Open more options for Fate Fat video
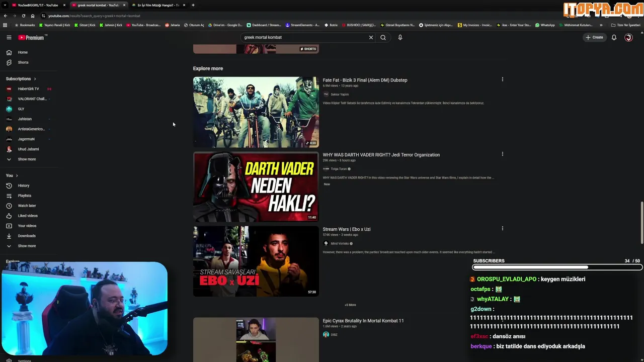 pos(502,79)
